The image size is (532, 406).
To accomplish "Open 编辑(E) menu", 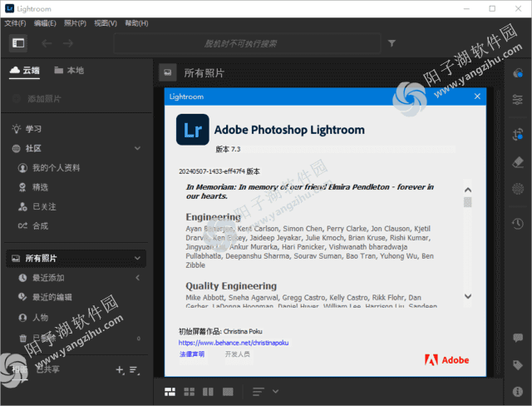I will (45, 23).
